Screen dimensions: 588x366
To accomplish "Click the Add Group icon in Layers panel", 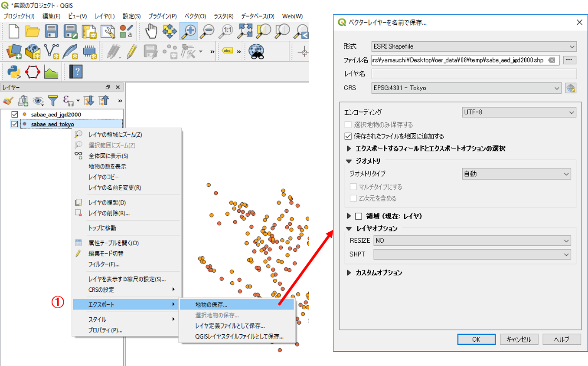I will tap(23, 101).
